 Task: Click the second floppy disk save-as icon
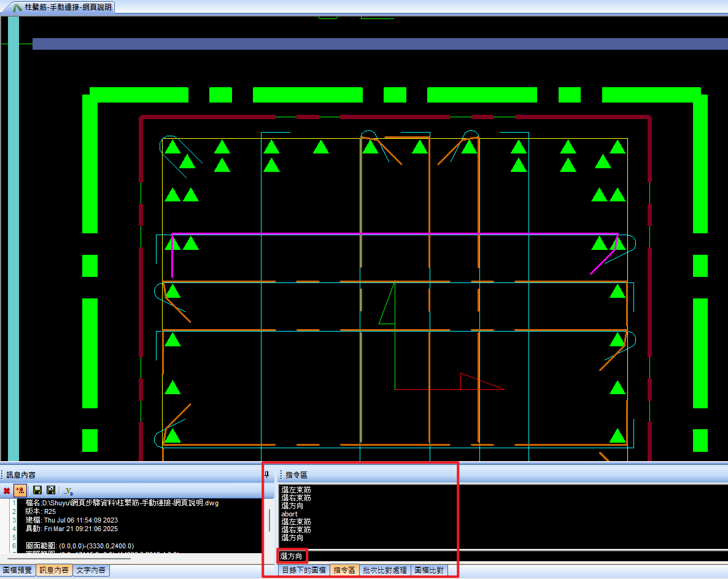click(51, 491)
